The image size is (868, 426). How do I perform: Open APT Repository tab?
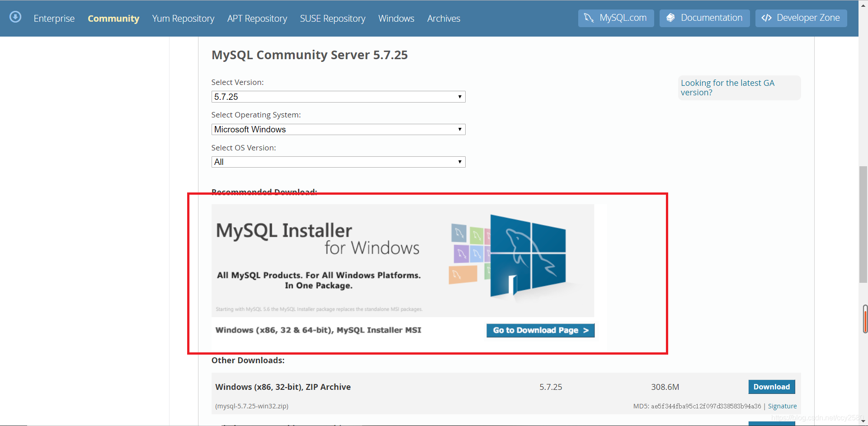click(257, 19)
